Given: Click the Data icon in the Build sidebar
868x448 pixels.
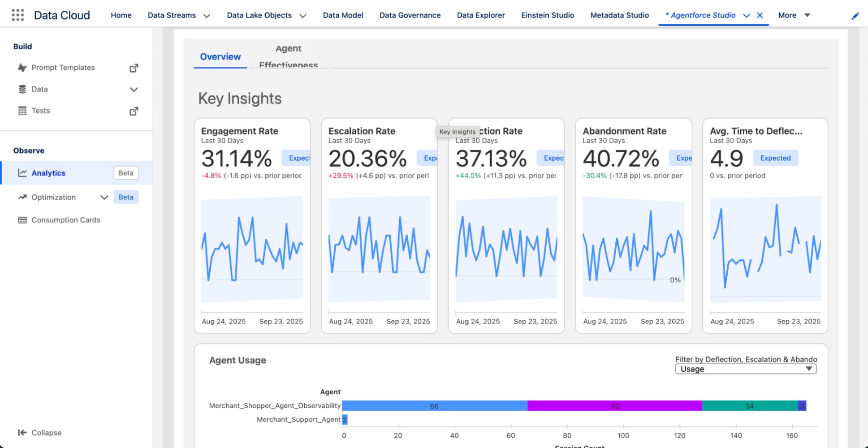Looking at the screenshot, I should [22, 89].
